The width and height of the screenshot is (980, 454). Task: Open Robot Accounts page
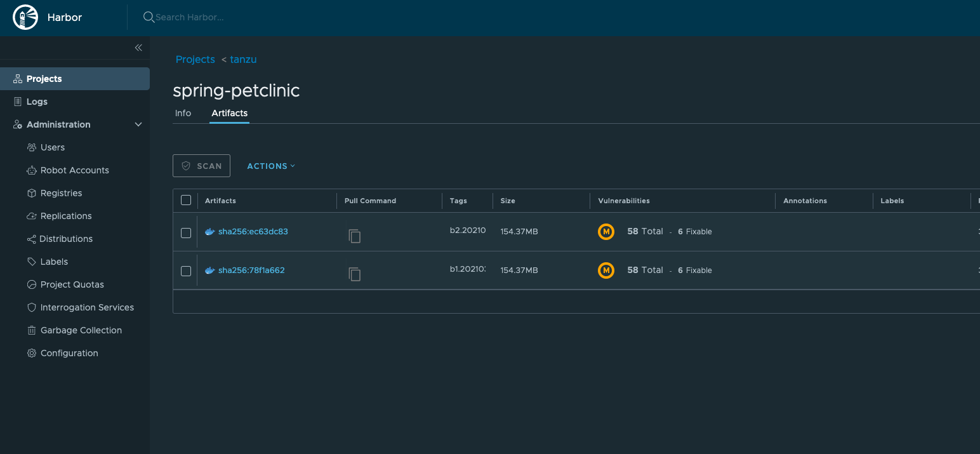(x=75, y=170)
